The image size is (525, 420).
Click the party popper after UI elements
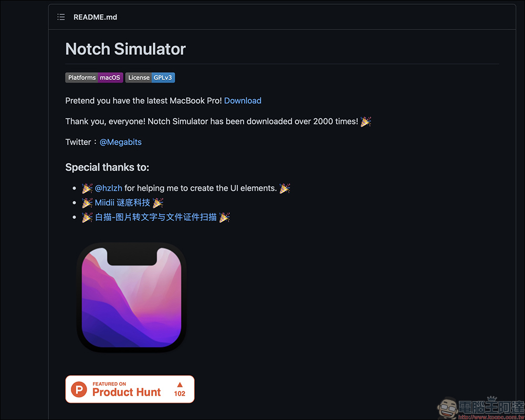(x=285, y=188)
